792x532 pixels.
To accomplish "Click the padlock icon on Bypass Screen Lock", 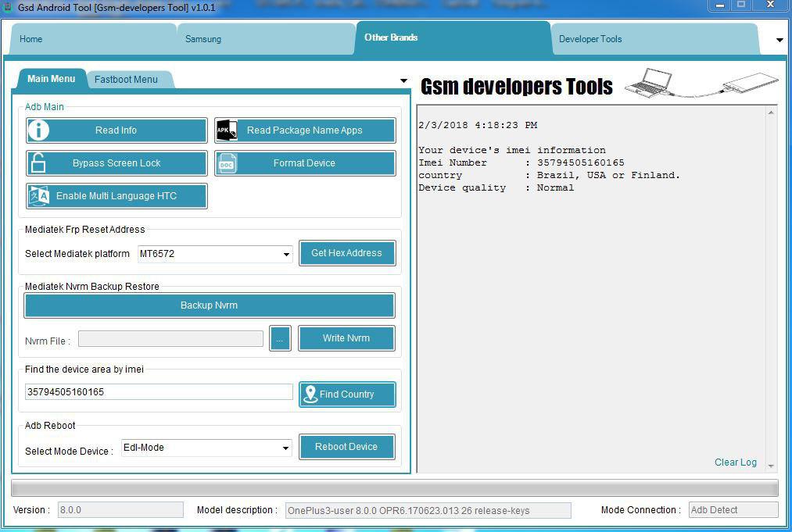I will (38, 162).
